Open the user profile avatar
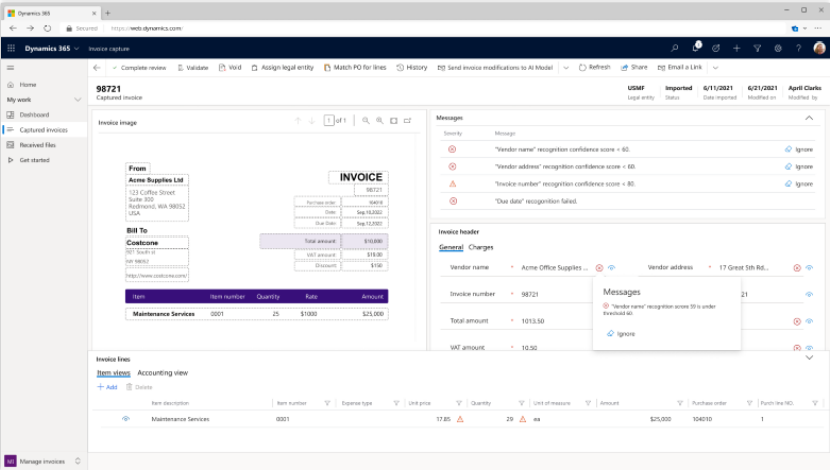Image resolution: width=830 pixels, height=470 pixels. 819,48
